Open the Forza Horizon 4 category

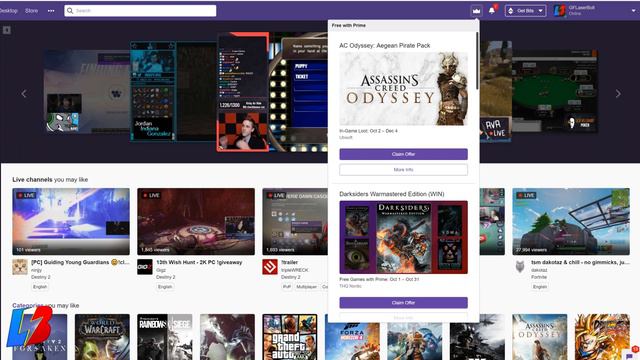pos(352,340)
